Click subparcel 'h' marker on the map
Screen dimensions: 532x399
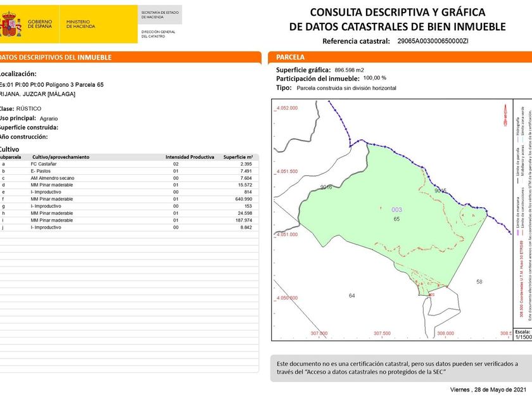coord(473,216)
